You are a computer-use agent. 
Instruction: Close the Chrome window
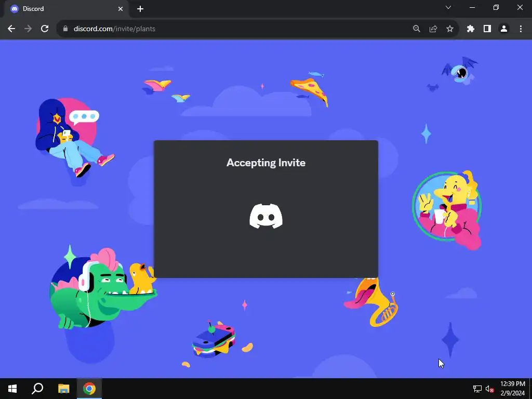(520, 7)
